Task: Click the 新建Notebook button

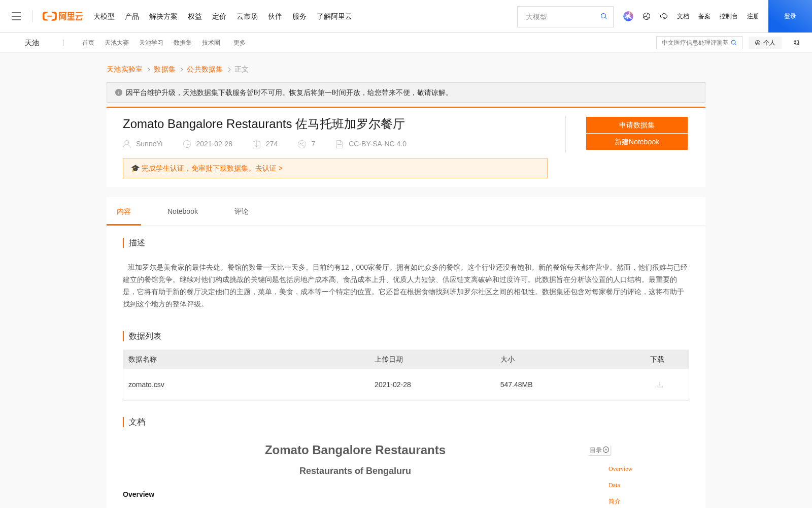Action: coord(637,142)
